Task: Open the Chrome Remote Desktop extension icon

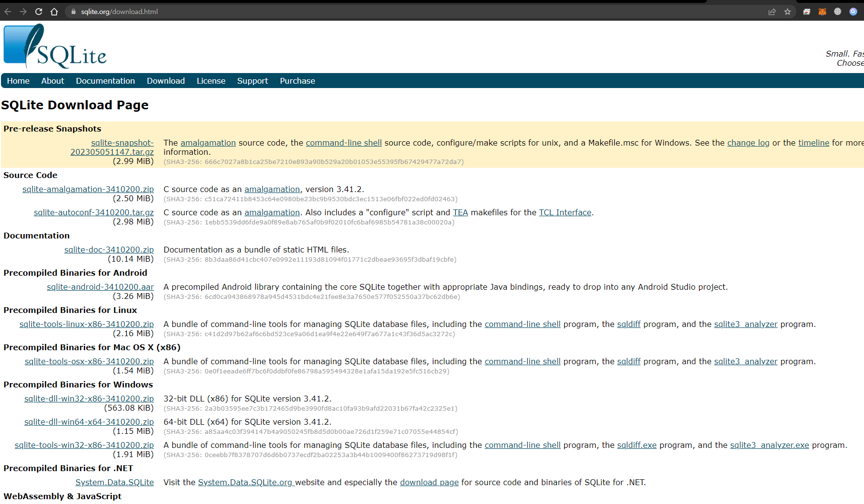Action: click(806, 12)
